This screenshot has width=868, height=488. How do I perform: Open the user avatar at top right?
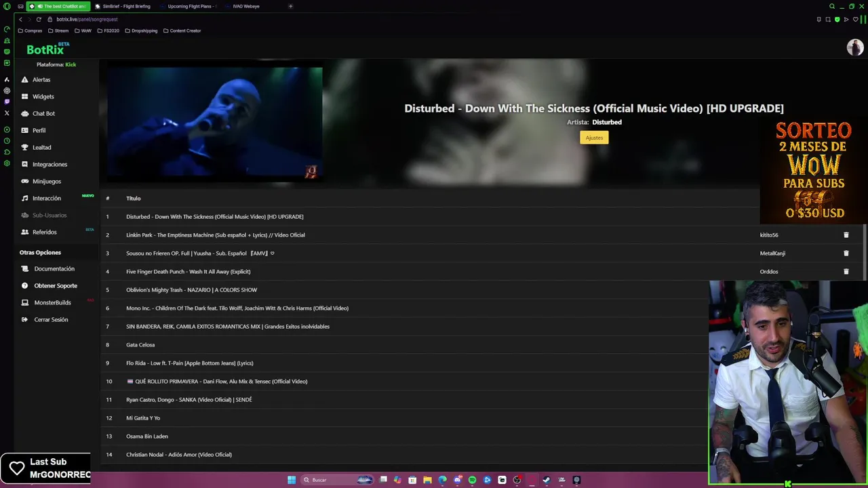854,47
